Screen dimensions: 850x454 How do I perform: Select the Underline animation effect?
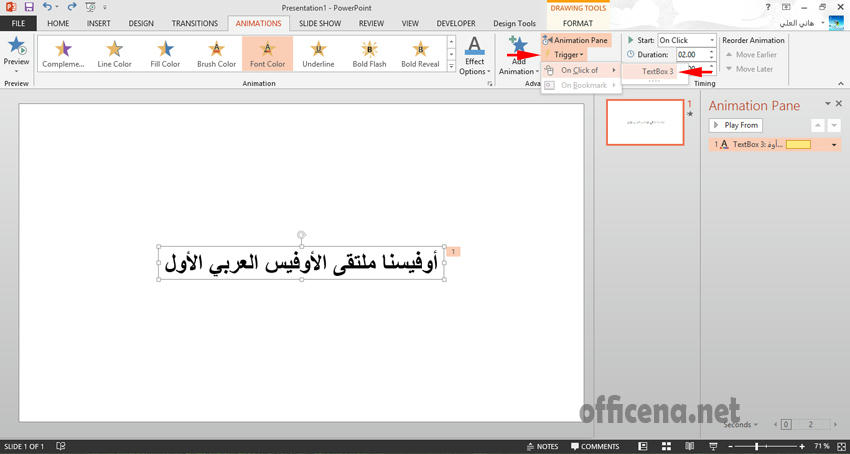tap(318, 54)
